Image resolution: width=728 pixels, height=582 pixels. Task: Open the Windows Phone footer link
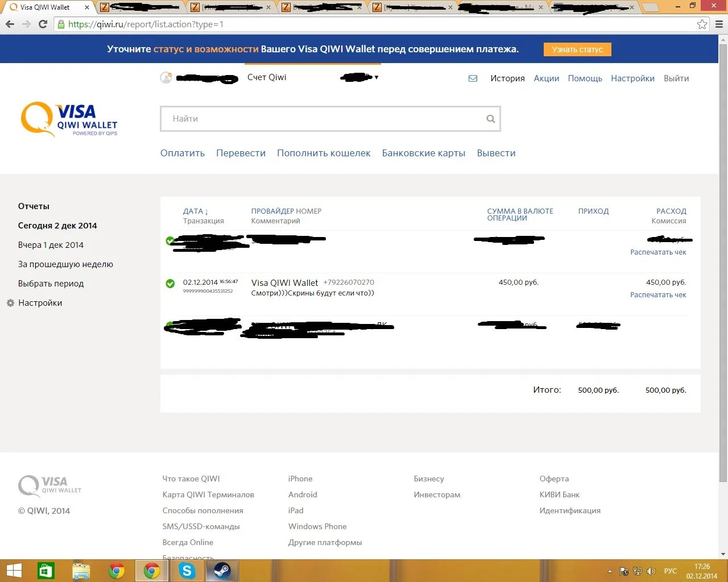[x=317, y=527]
